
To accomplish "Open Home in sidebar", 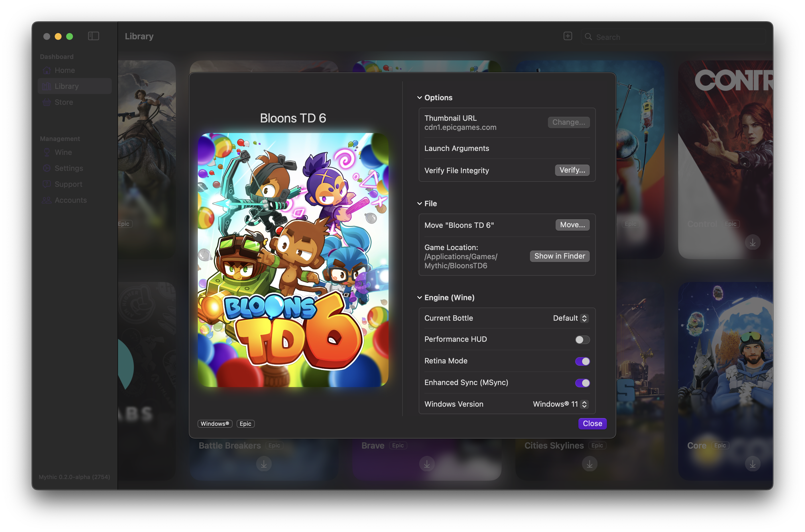I will click(x=75, y=70).
